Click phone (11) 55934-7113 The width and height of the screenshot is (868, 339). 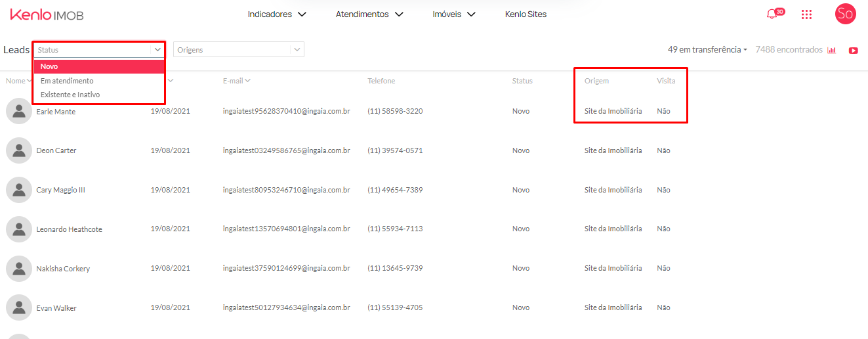pyautogui.click(x=395, y=229)
